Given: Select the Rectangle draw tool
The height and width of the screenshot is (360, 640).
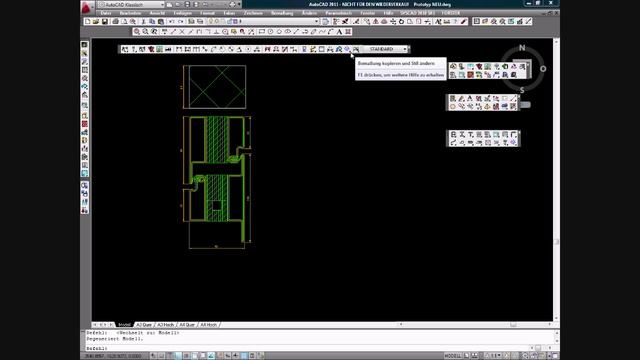Looking at the screenshot, I should (262, 31).
